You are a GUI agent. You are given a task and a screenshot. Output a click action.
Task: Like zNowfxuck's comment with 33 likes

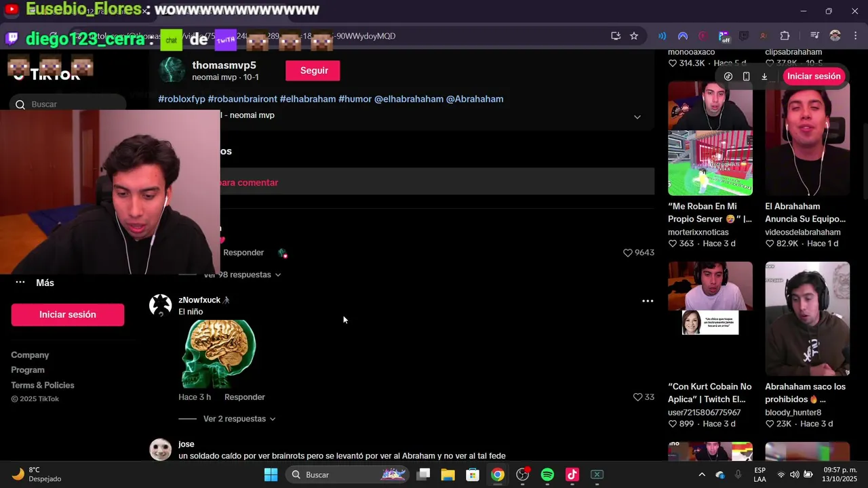click(637, 397)
